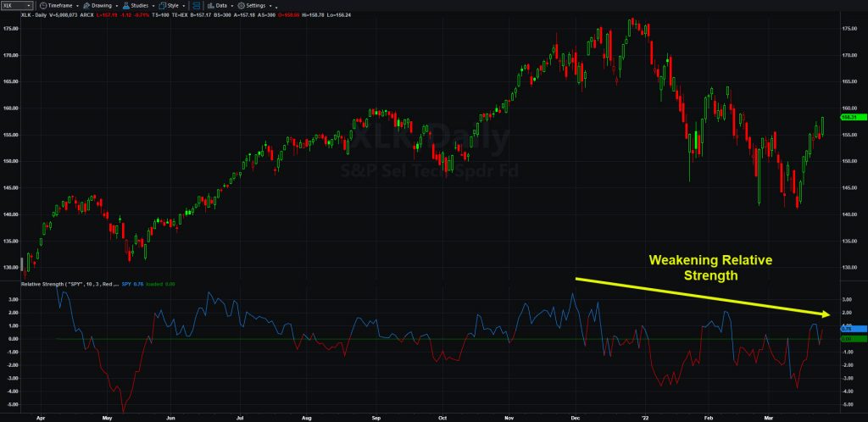This screenshot has height=422, width=868.
Task: Click the Drawing tools pencil icon
Action: coord(87,6)
